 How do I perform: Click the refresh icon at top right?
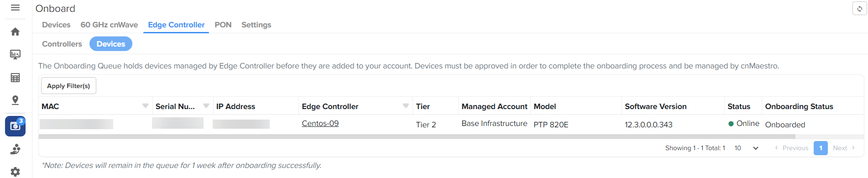coord(859,9)
